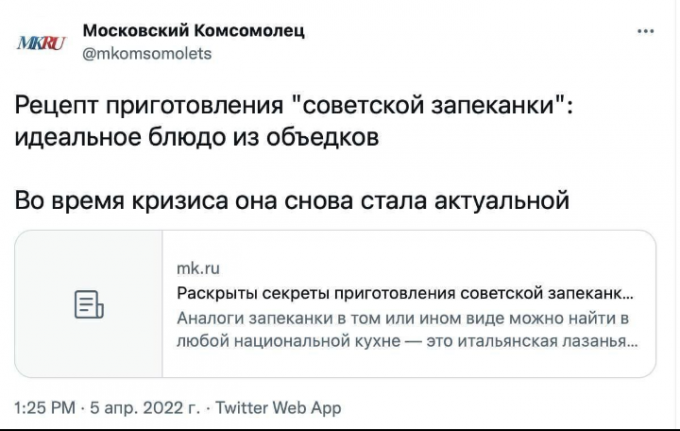The height and width of the screenshot is (431, 680).
Task: Click the mk.ru domain in link card
Action: (x=198, y=268)
